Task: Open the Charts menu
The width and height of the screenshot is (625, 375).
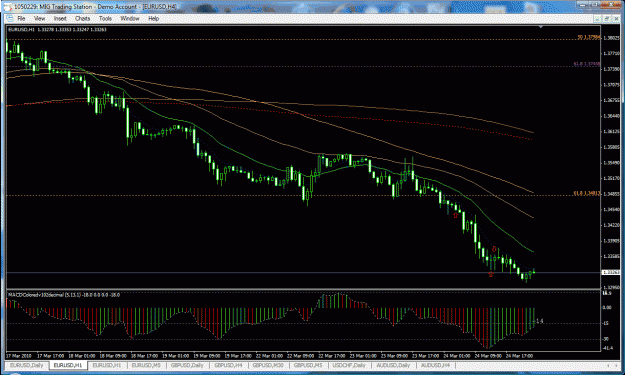Action: click(x=83, y=18)
